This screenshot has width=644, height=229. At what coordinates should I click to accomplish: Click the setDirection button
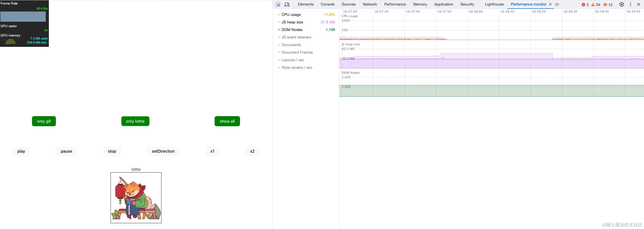(163, 151)
